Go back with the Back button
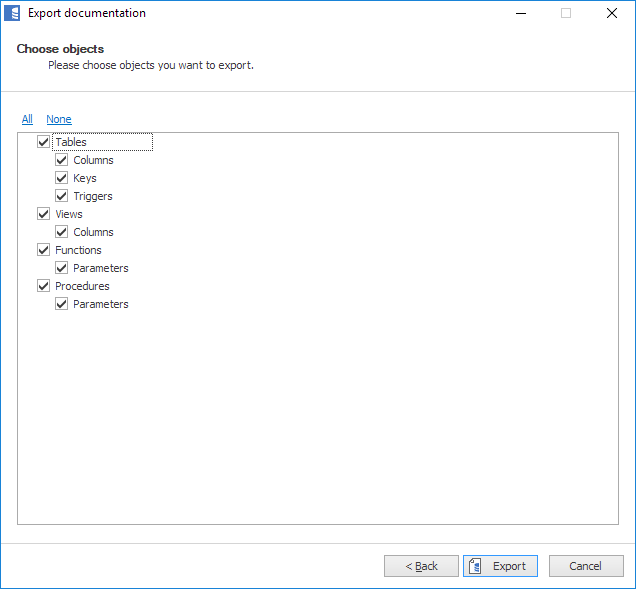 click(x=421, y=566)
